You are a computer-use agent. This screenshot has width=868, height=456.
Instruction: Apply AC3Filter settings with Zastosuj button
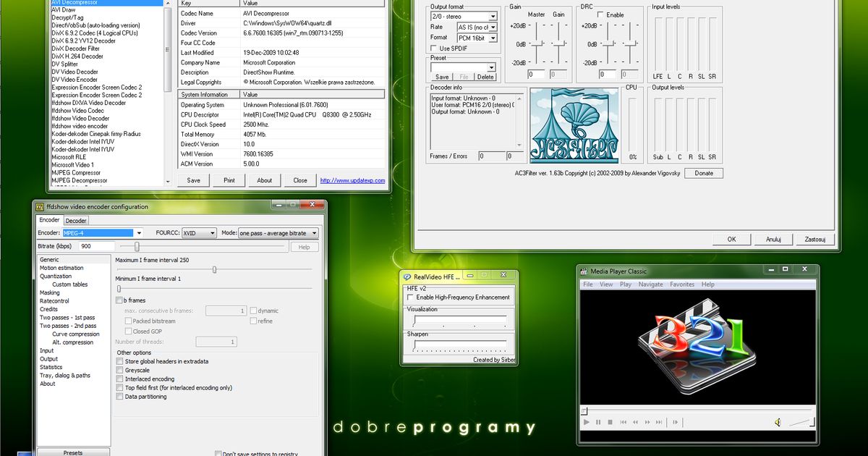click(816, 239)
